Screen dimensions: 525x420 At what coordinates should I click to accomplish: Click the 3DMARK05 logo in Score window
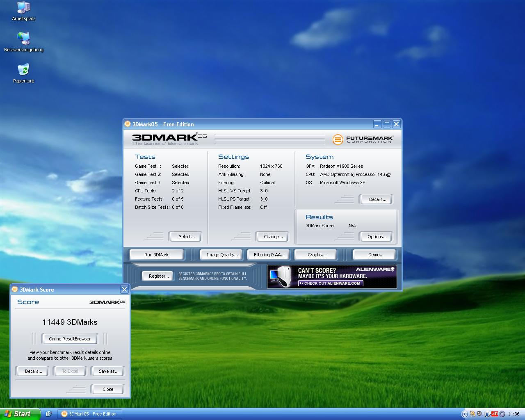point(107,302)
